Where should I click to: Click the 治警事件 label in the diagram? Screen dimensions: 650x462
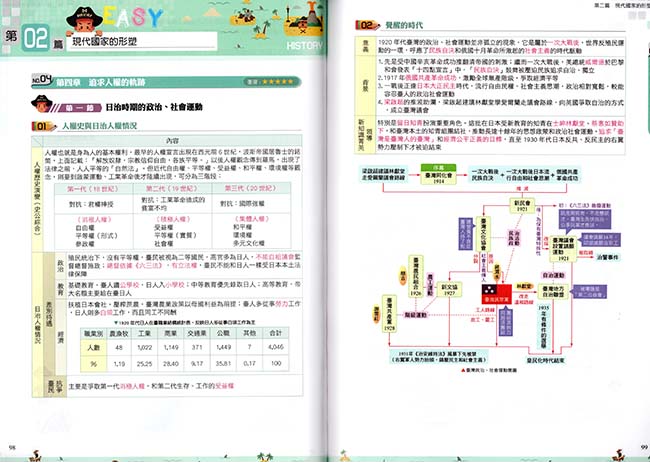pyautogui.click(x=608, y=257)
